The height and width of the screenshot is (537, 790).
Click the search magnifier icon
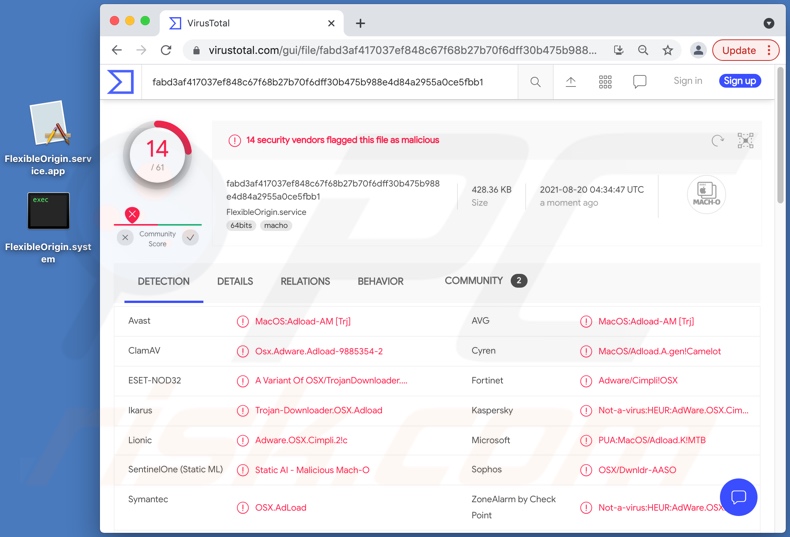pyautogui.click(x=536, y=82)
